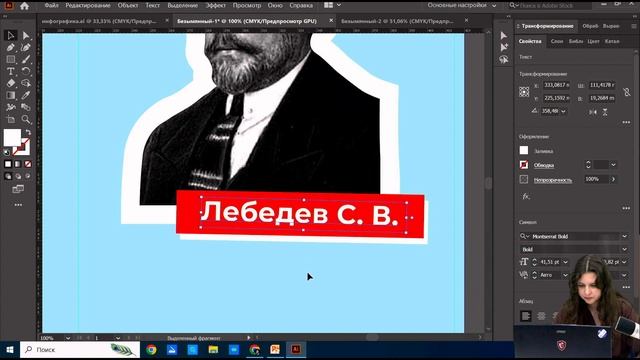Open the Редактирование menu
Viewport: 640px width, 360px height.
point(88,5)
